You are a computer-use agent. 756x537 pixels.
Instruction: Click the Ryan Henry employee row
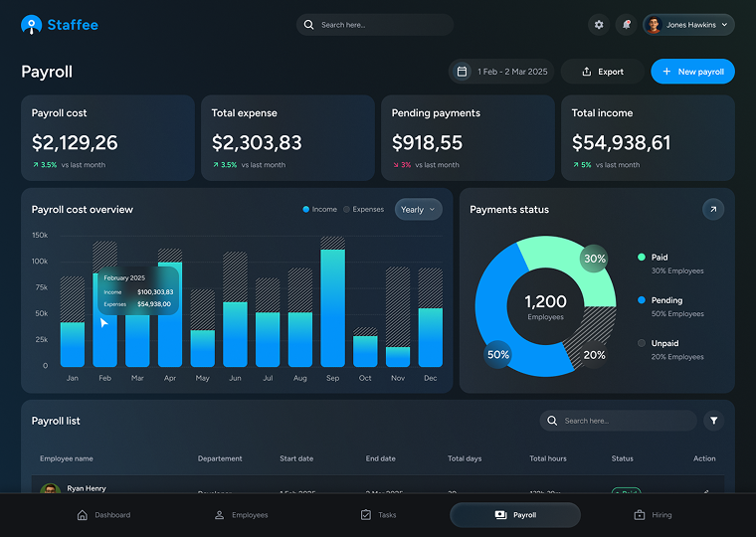(378, 484)
